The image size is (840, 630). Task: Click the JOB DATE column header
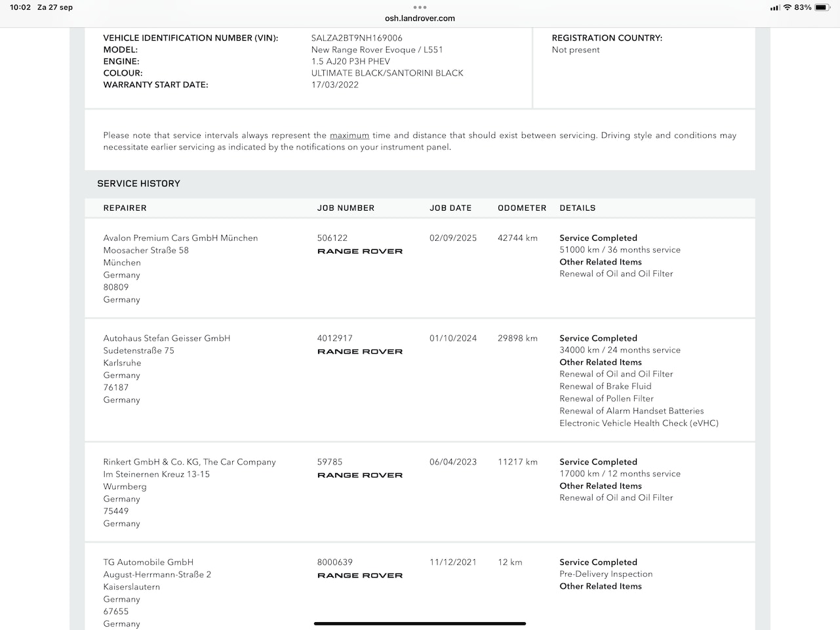point(450,208)
